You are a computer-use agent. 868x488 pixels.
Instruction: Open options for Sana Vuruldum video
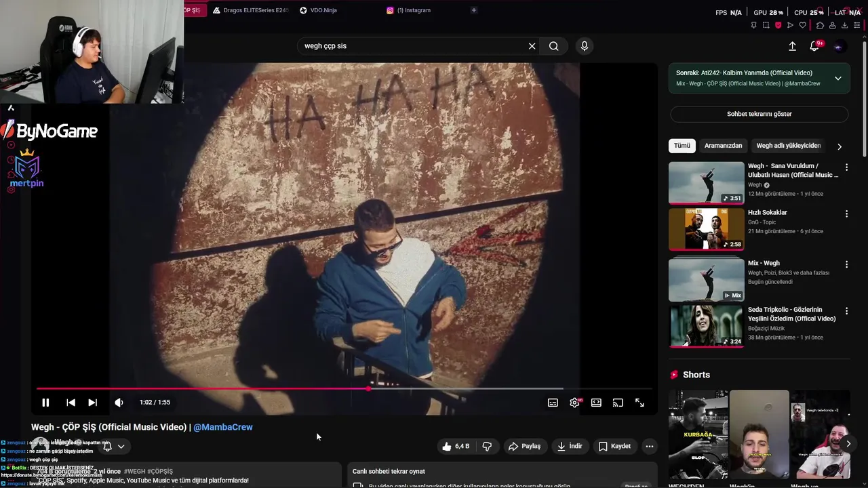click(x=846, y=167)
